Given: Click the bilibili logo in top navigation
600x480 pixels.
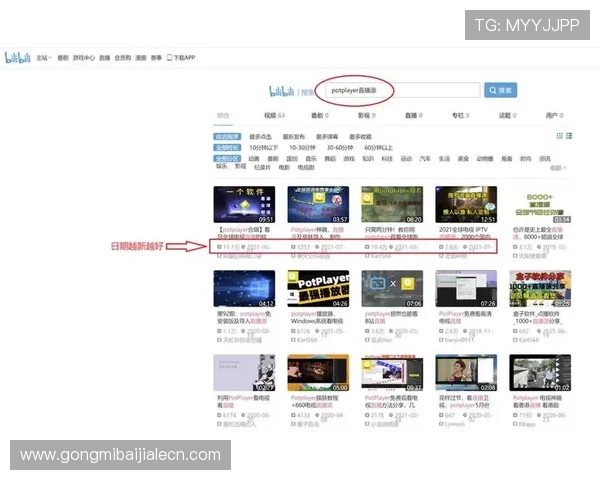Looking at the screenshot, I should click(x=18, y=58).
